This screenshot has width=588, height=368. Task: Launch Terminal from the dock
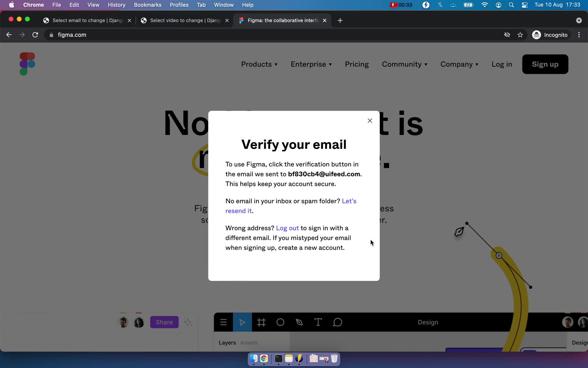click(278, 358)
